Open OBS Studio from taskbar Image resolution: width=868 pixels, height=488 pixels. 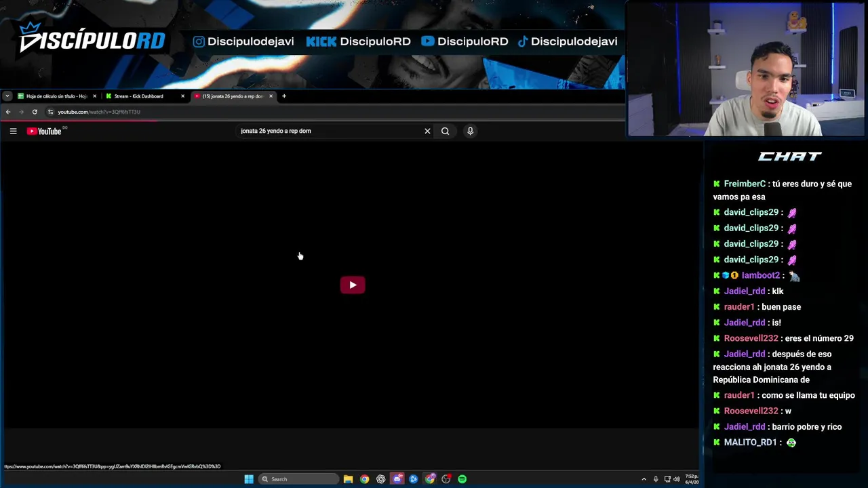coord(446,479)
